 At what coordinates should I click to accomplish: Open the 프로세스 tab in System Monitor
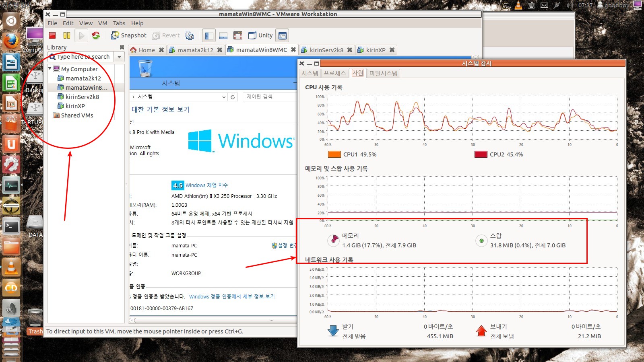point(335,73)
